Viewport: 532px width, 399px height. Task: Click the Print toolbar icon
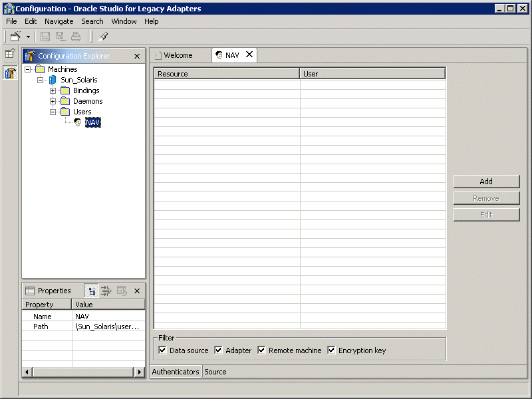[x=76, y=37]
